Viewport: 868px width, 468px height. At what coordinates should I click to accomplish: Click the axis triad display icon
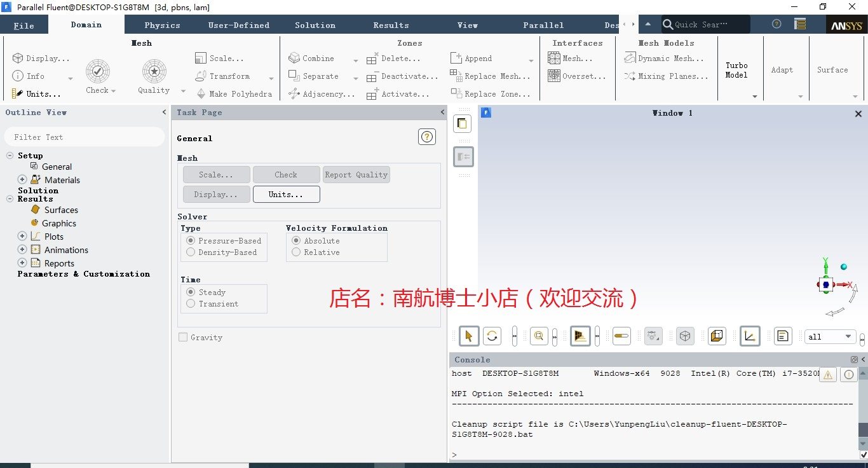pos(750,336)
